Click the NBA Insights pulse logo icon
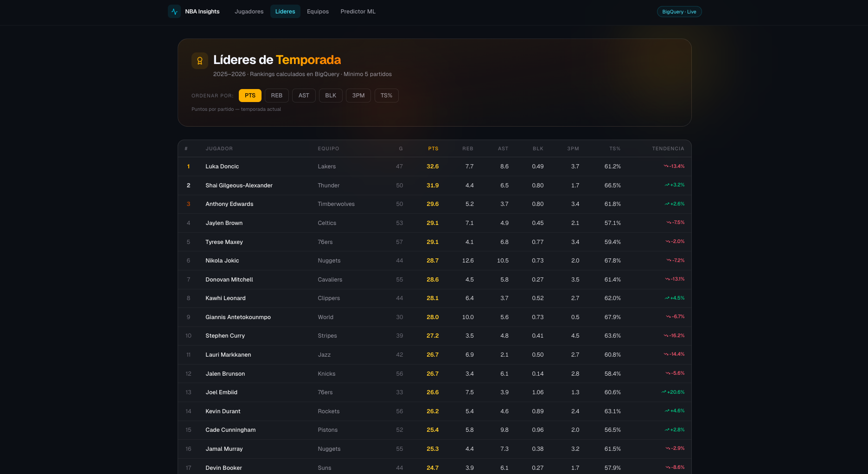Image resolution: width=868 pixels, height=474 pixels. pos(174,12)
